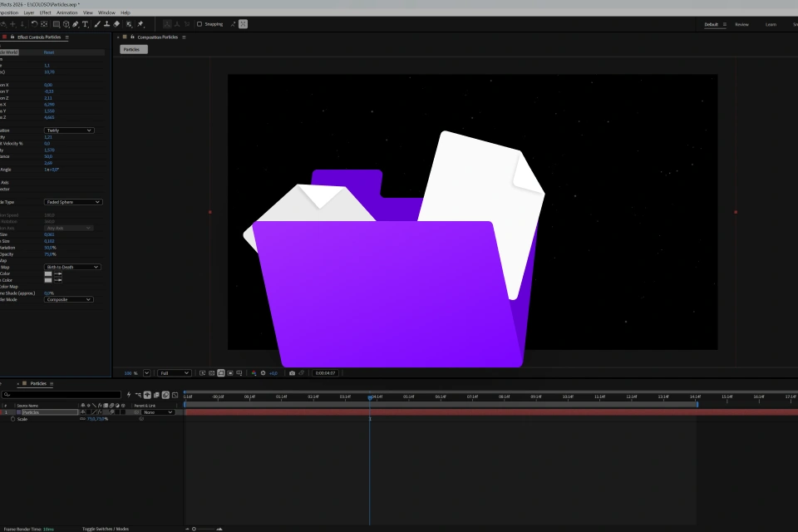Toggle frame blending for the composition
798x532 pixels.
pyautogui.click(x=156, y=395)
